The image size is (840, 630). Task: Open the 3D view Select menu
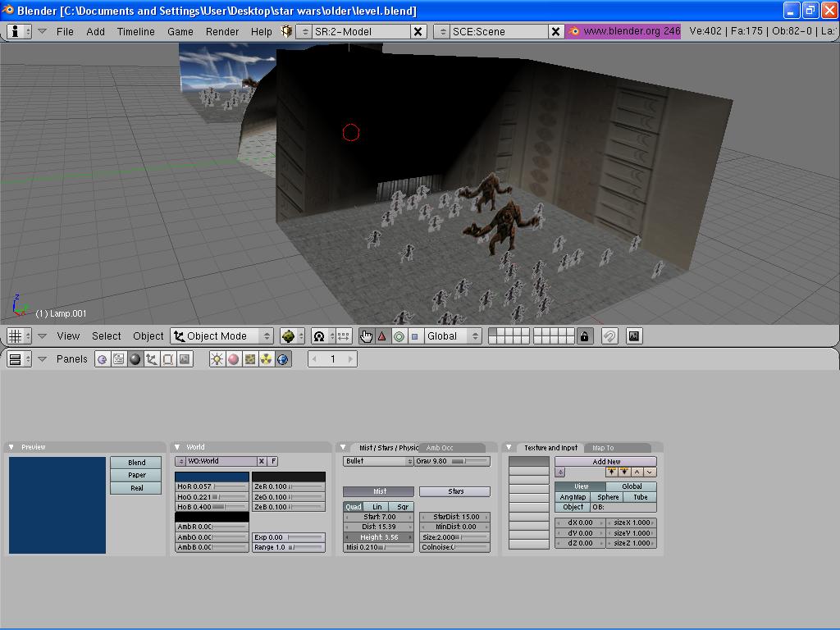click(106, 336)
